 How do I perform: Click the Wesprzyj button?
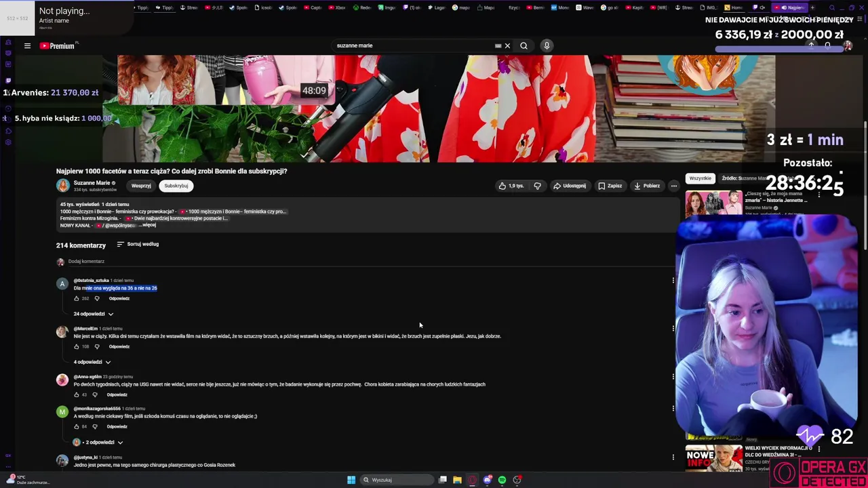point(141,186)
